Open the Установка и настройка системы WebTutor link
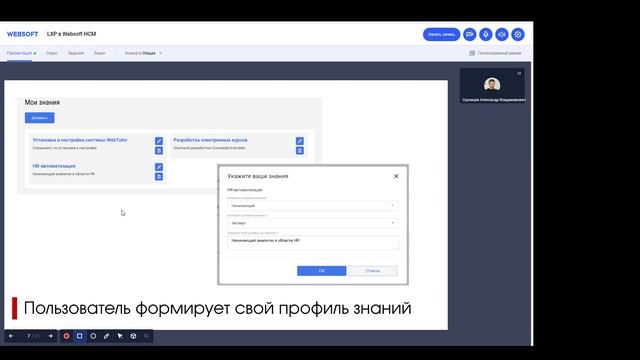640x360 pixels. [x=80, y=140]
